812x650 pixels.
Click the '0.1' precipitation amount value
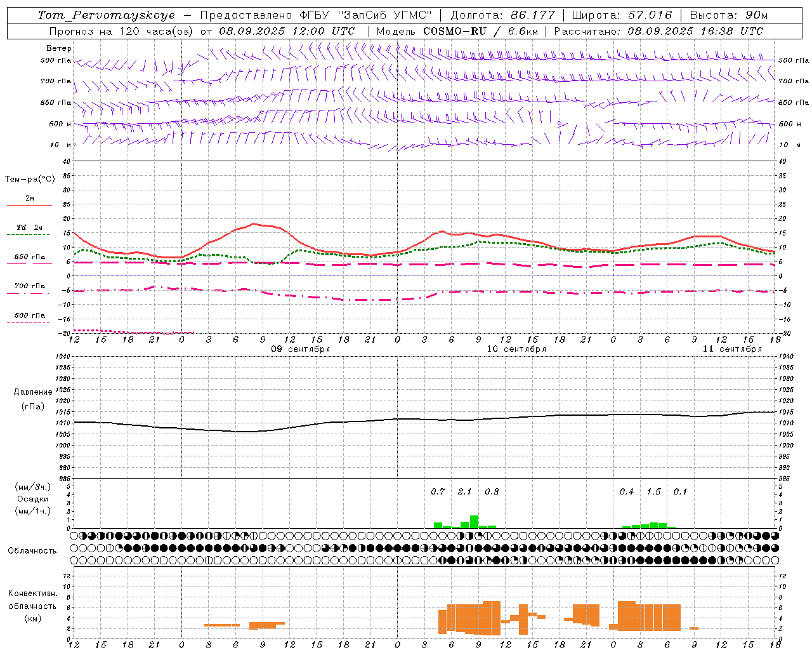tap(680, 491)
